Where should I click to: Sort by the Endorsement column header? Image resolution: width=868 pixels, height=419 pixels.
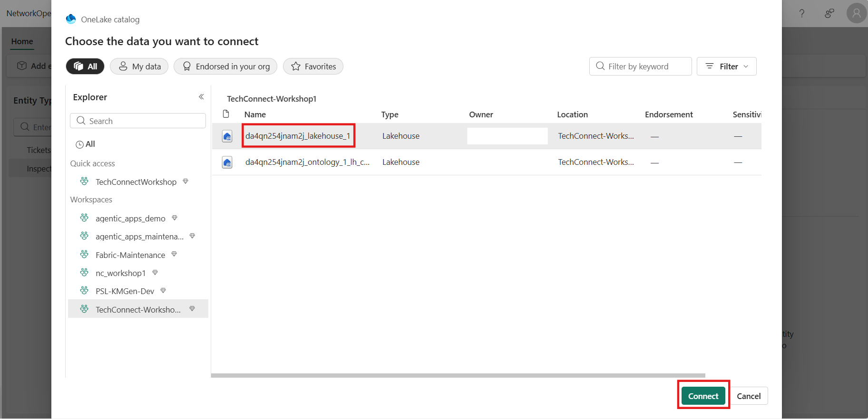[669, 114]
